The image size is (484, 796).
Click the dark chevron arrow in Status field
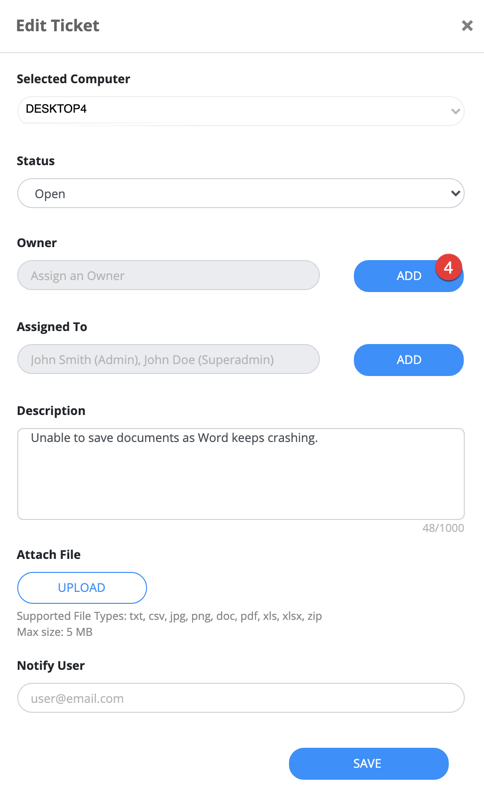[x=455, y=193]
